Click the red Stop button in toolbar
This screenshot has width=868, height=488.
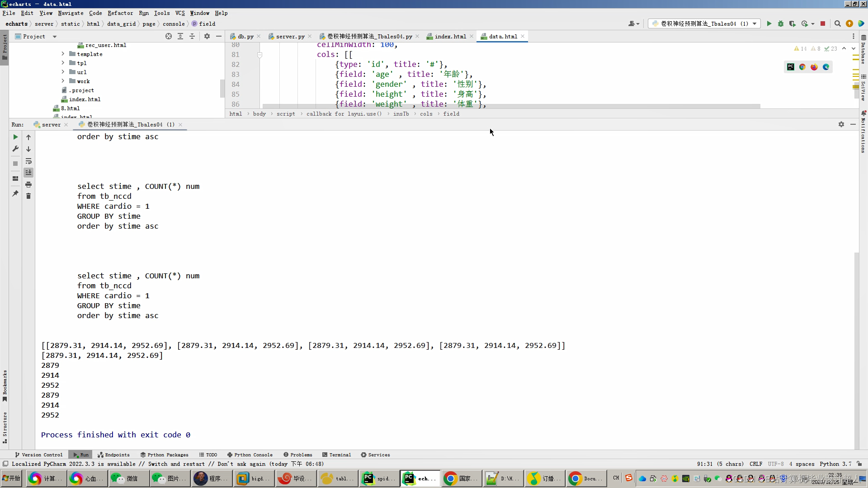point(823,23)
